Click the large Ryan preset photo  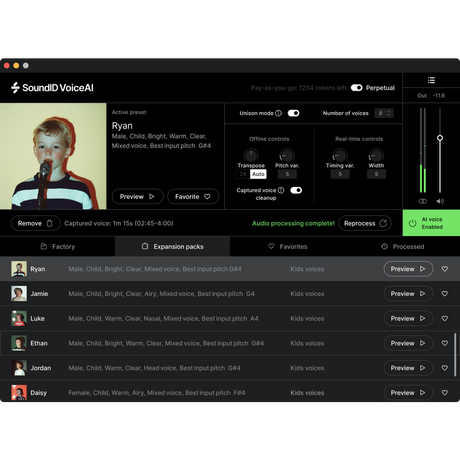(53, 156)
